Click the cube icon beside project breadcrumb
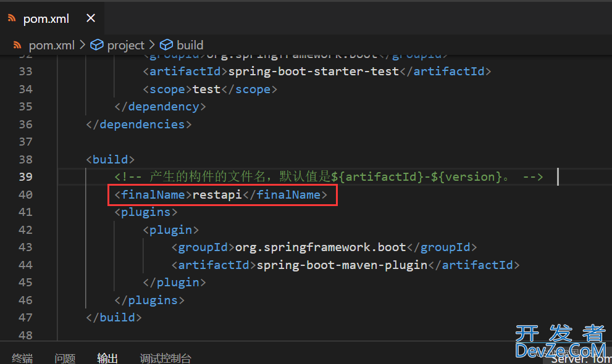This screenshot has width=612, height=364. click(97, 45)
